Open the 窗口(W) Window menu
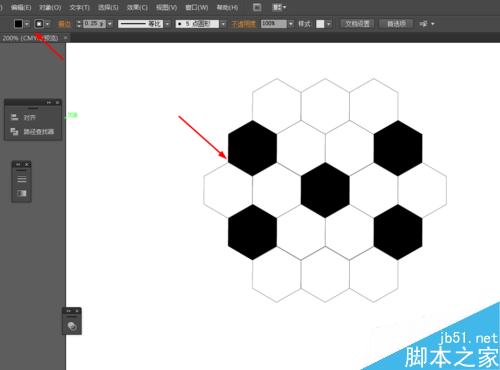 pos(197,7)
